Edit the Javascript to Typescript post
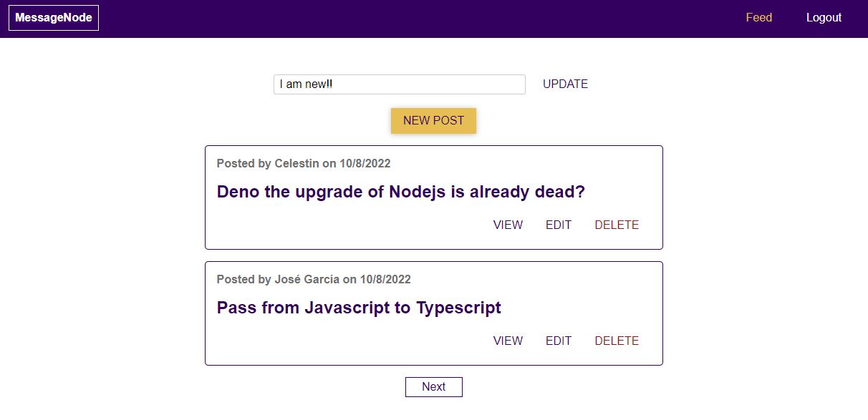868x420 pixels. pyautogui.click(x=559, y=341)
